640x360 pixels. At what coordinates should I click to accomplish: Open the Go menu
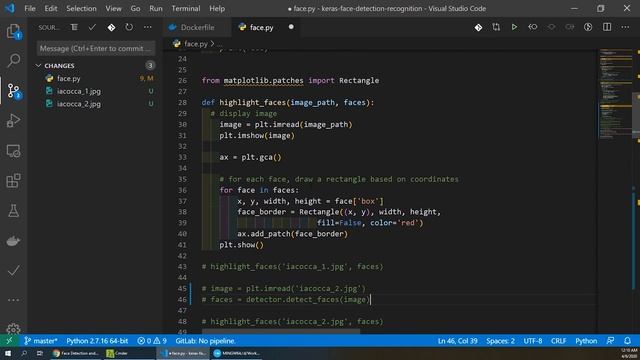[135, 8]
